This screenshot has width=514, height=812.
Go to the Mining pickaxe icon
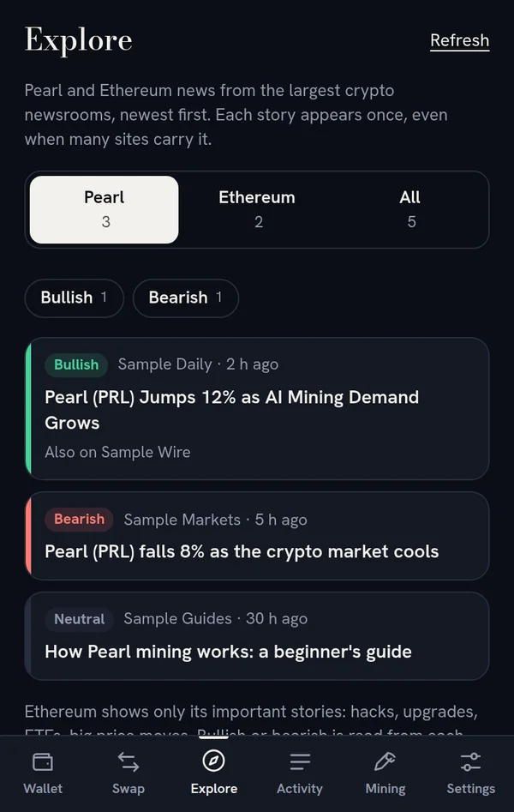click(385, 762)
